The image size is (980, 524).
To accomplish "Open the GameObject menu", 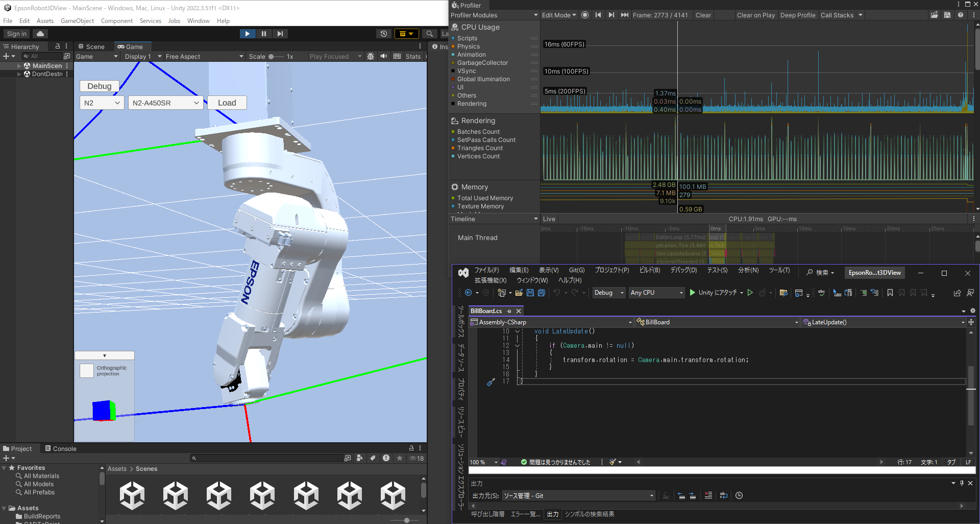I will pyautogui.click(x=77, y=21).
